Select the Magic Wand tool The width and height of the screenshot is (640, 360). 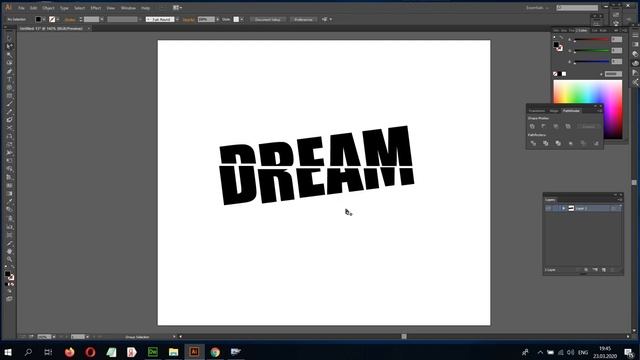click(x=9, y=54)
